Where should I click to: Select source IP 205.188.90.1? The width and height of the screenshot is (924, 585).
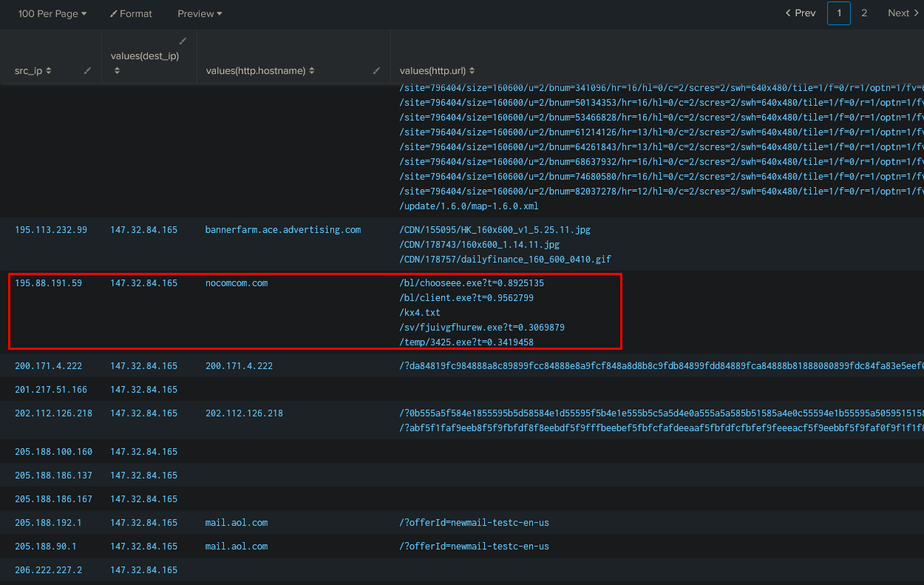pos(46,547)
